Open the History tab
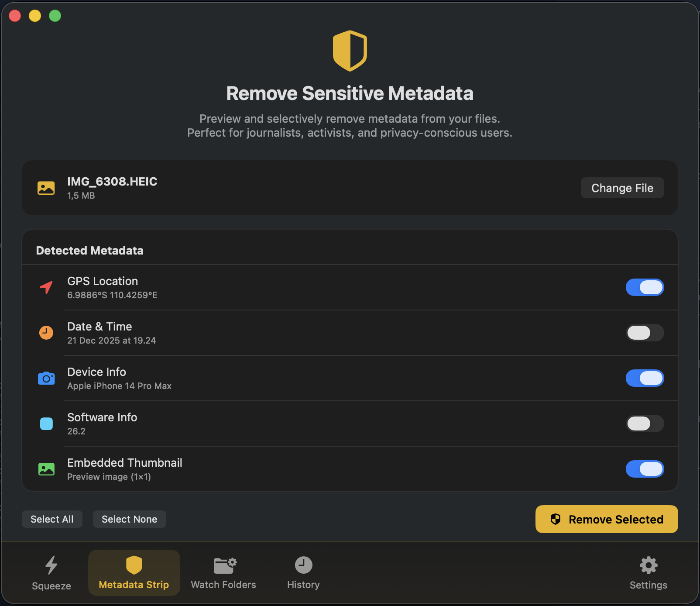The image size is (700, 606). click(303, 573)
